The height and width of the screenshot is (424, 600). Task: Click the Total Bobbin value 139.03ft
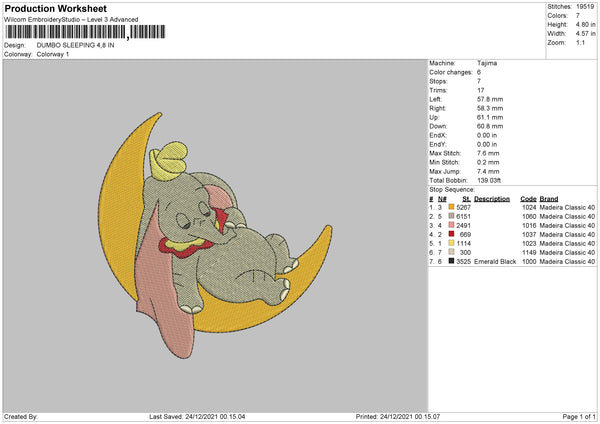click(489, 180)
